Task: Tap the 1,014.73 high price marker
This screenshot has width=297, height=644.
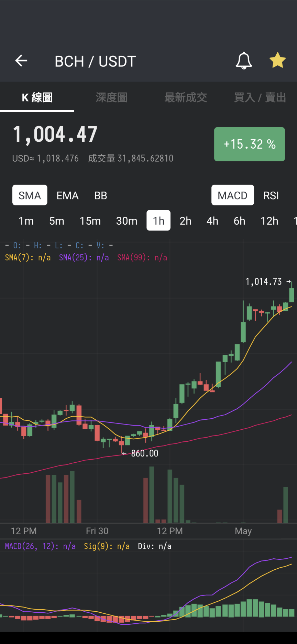Action: pyautogui.click(x=268, y=282)
